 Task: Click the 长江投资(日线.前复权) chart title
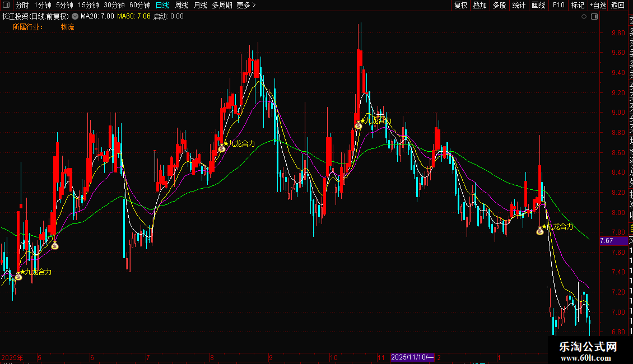pos(35,17)
